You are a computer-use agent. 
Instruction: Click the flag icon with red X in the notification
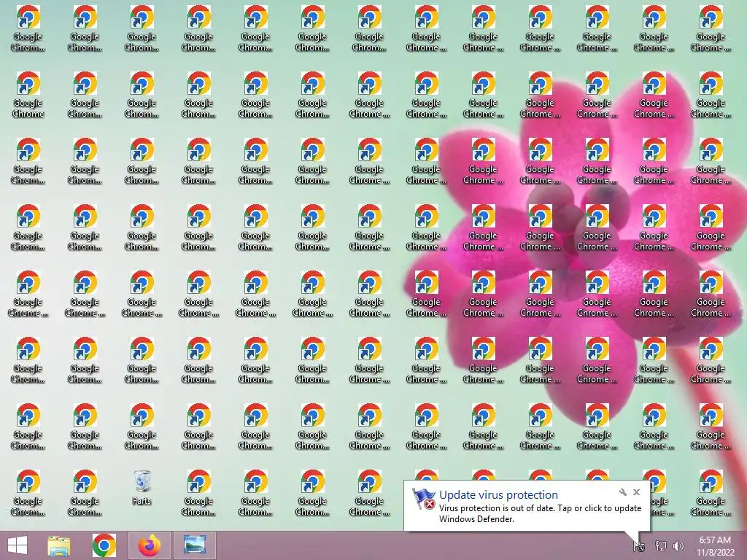pos(424,499)
